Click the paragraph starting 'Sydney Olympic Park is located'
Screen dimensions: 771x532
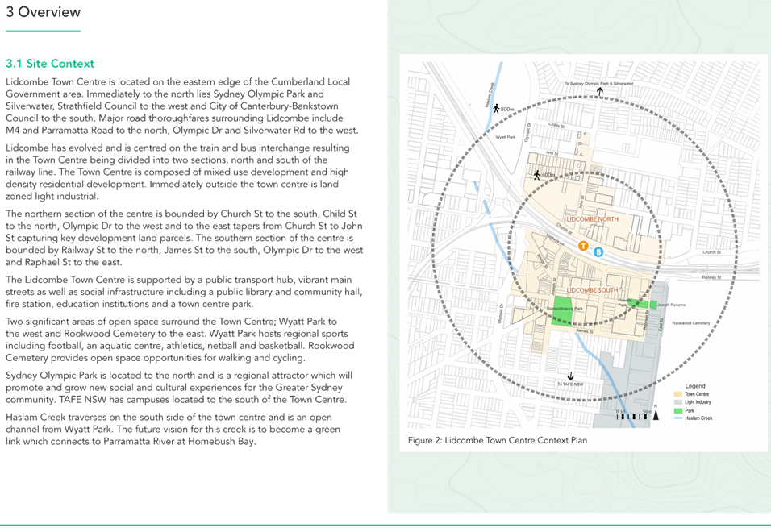coord(179,388)
